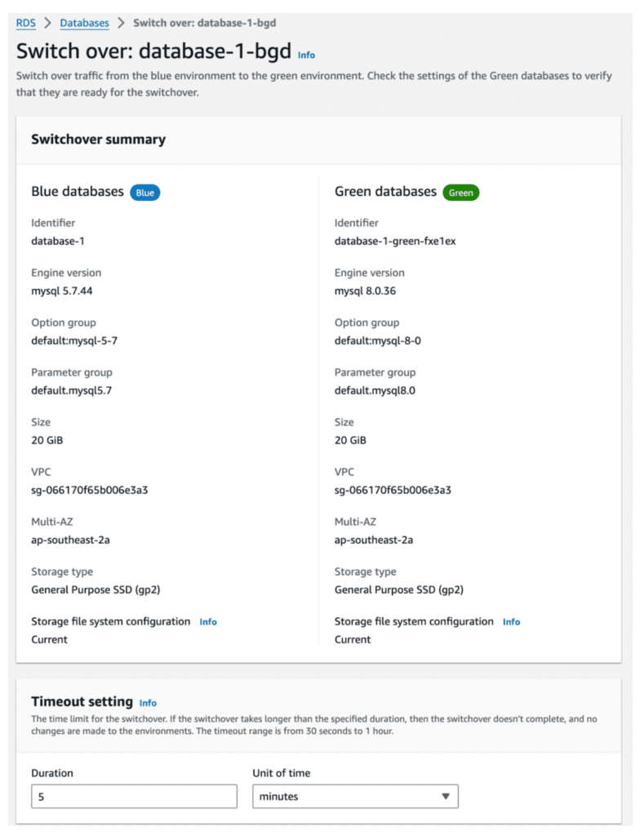Click the Green environment badge
The image size is (644, 836).
click(x=460, y=193)
